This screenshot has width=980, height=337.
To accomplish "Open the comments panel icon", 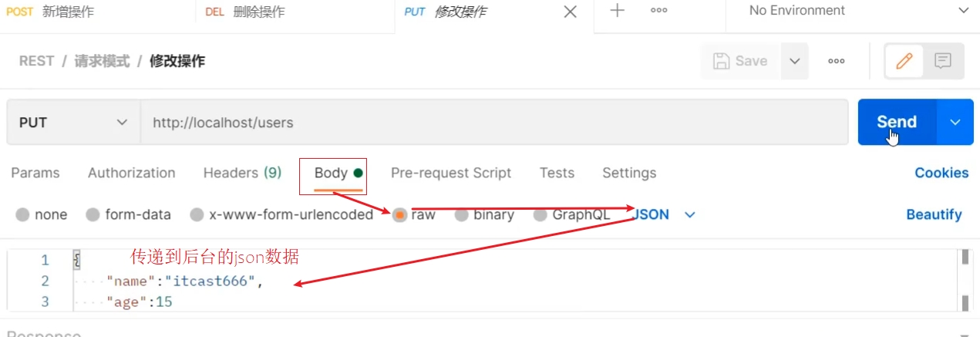I will pos(942,61).
